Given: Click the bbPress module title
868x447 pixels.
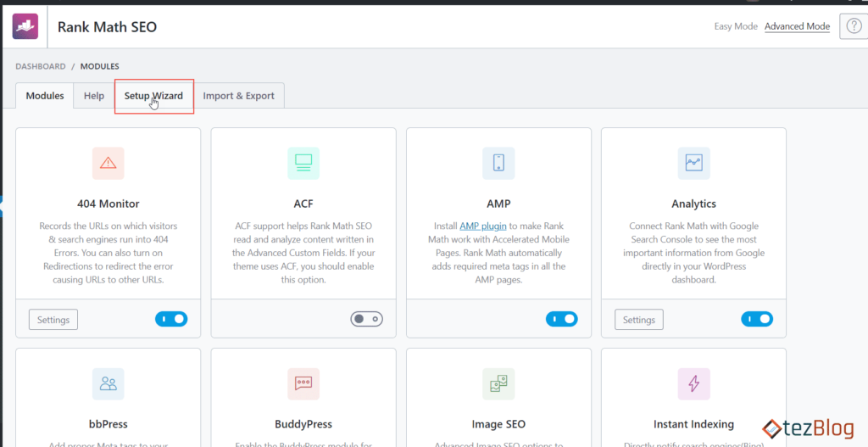Looking at the screenshot, I should click(x=108, y=424).
